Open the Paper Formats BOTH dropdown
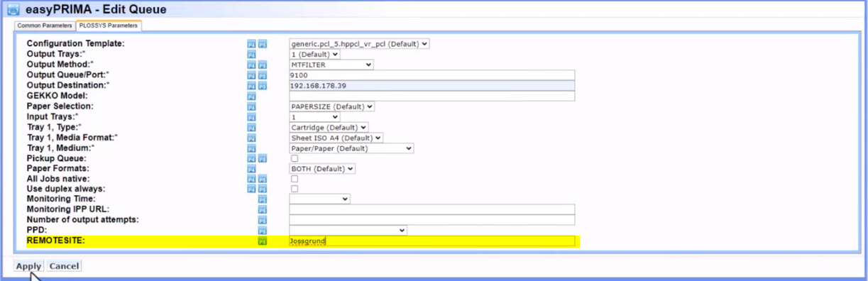Viewport: 868px width, 281px height. 322,169
